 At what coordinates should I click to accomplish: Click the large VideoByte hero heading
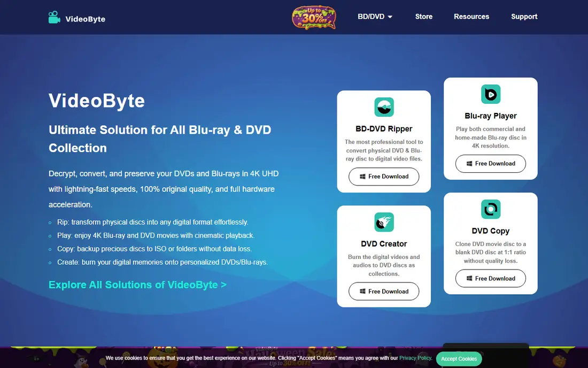(97, 101)
